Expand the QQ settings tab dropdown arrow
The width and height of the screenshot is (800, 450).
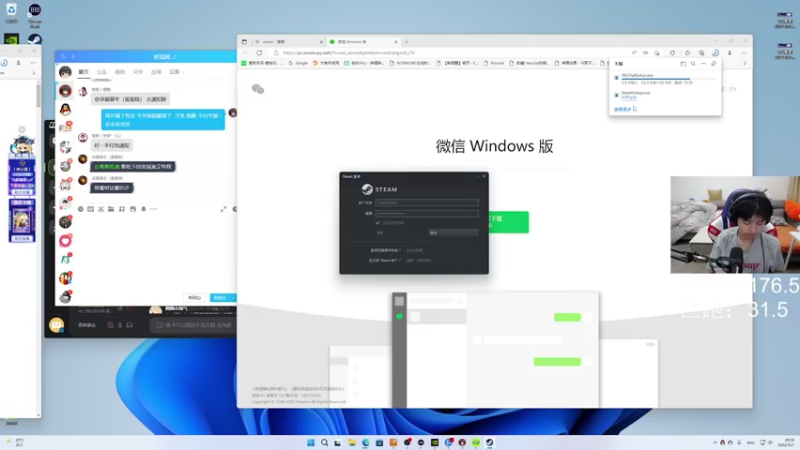pos(184,72)
